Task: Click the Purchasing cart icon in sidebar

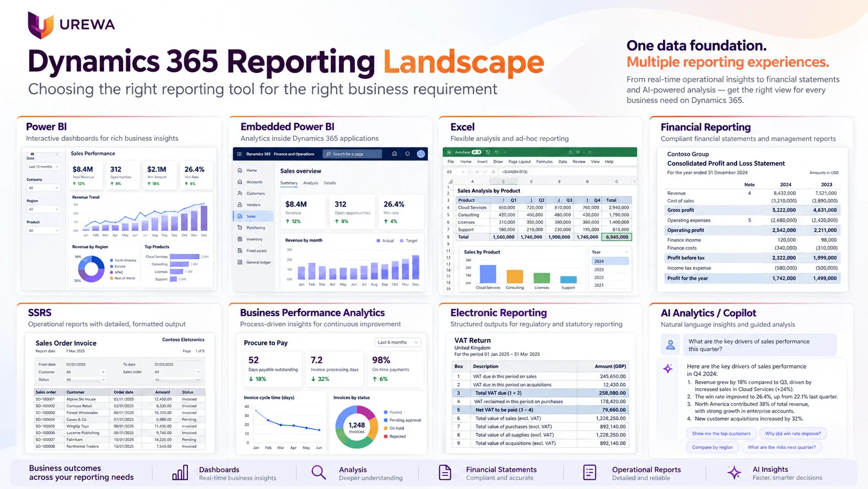Action: click(240, 228)
